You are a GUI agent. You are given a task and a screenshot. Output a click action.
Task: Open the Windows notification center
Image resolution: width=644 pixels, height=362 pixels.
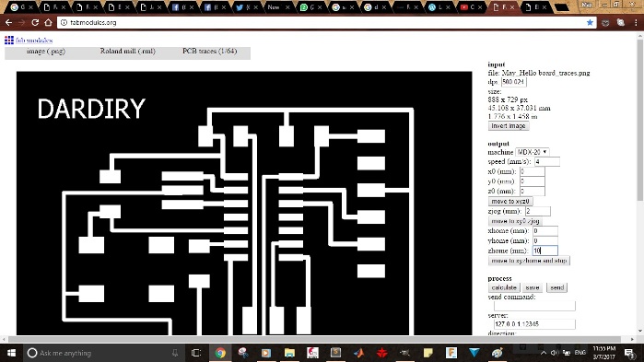click(x=629, y=353)
